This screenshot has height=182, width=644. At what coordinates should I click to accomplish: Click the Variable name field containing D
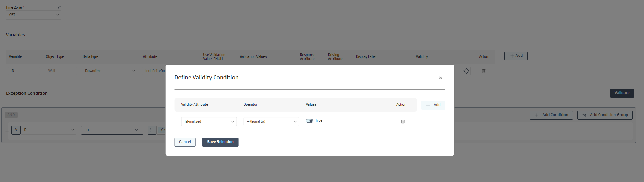coord(24,71)
